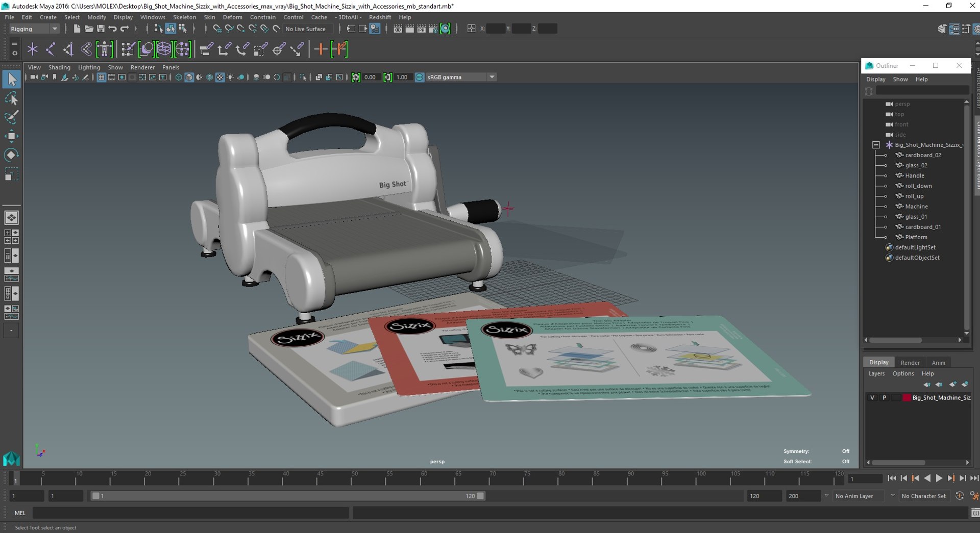Click the Four View layout icon
The image size is (980, 533).
coord(11,236)
